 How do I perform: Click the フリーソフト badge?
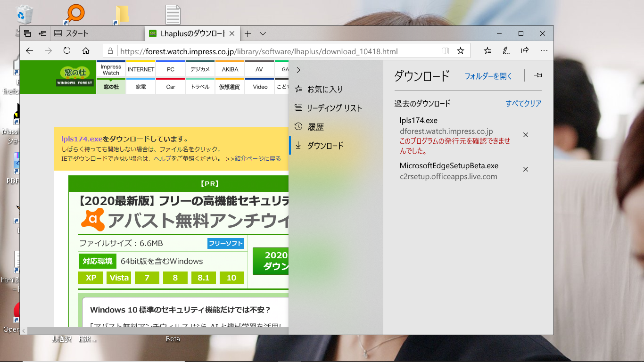[226, 244]
